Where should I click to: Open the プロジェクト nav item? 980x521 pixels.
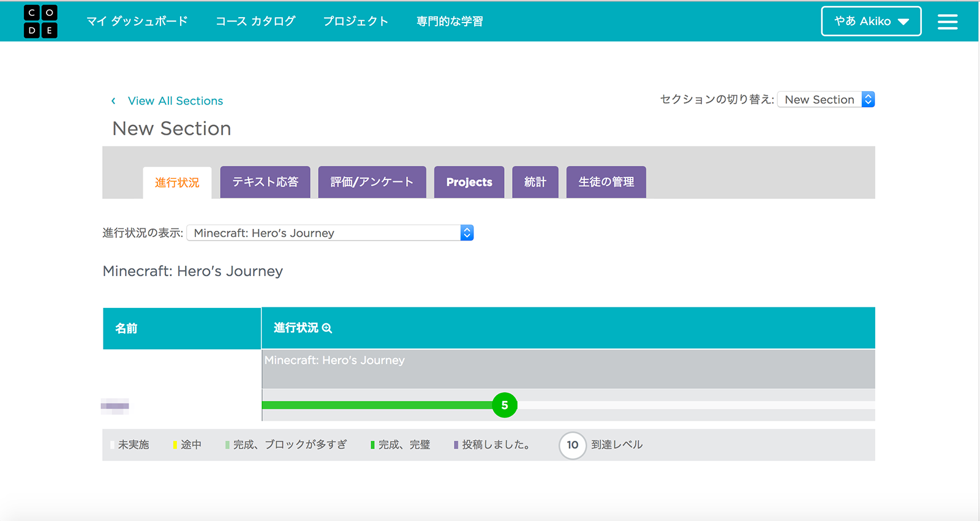[356, 21]
